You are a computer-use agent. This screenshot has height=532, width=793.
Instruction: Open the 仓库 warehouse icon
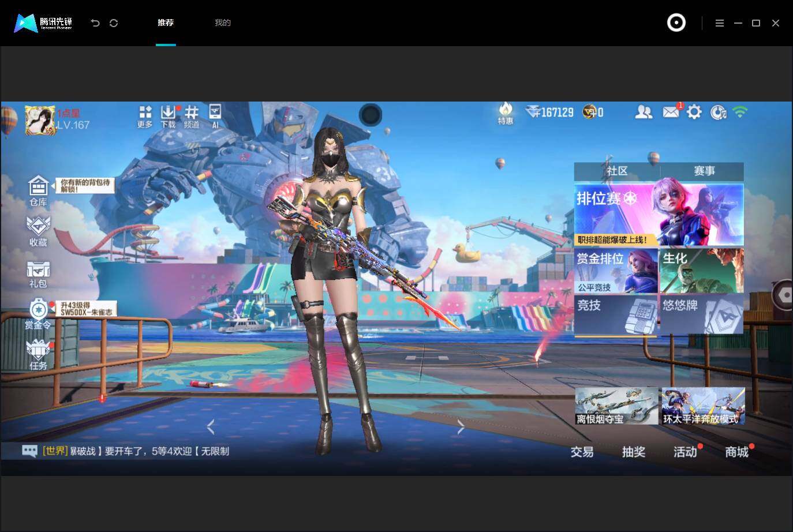(x=38, y=191)
